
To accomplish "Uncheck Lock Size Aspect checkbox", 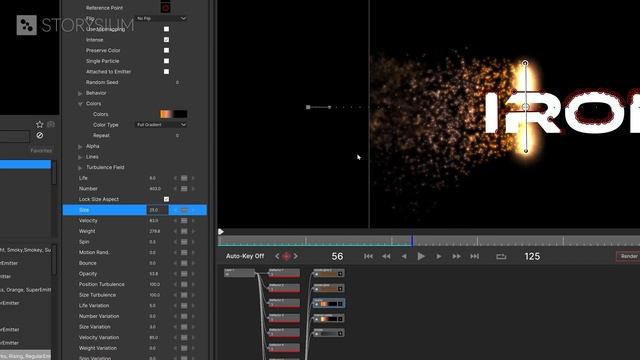I will coord(166,199).
